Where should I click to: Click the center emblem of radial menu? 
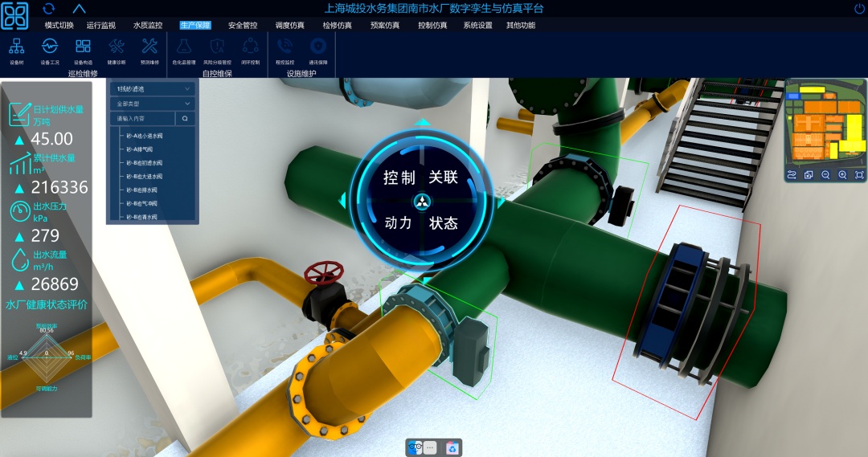point(422,202)
